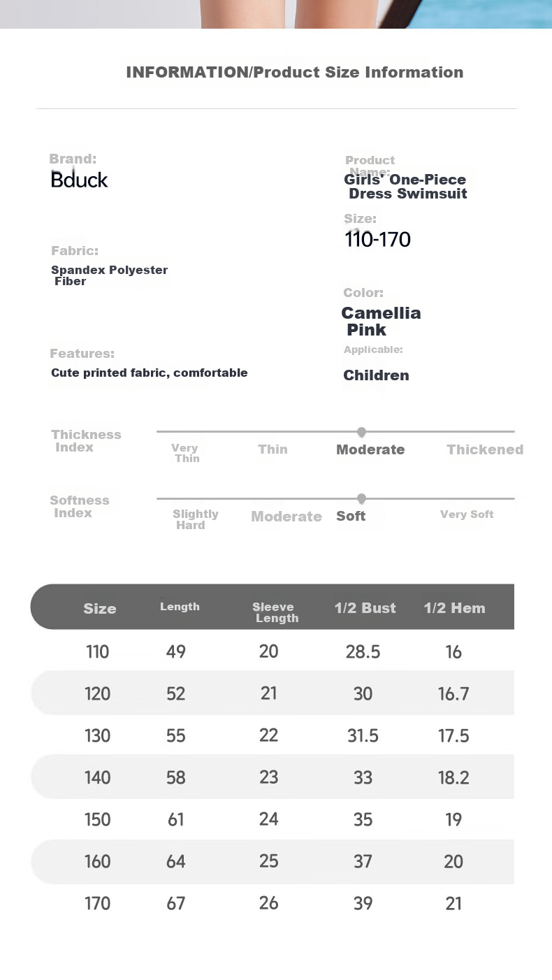Click the 'Length' column header
This screenshot has width=552, height=980.
pyautogui.click(x=180, y=607)
